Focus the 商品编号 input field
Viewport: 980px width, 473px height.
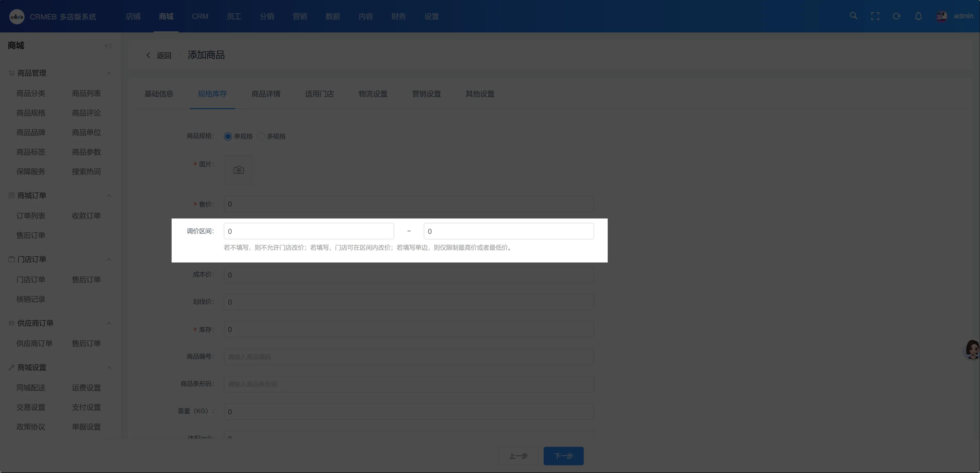click(409, 357)
